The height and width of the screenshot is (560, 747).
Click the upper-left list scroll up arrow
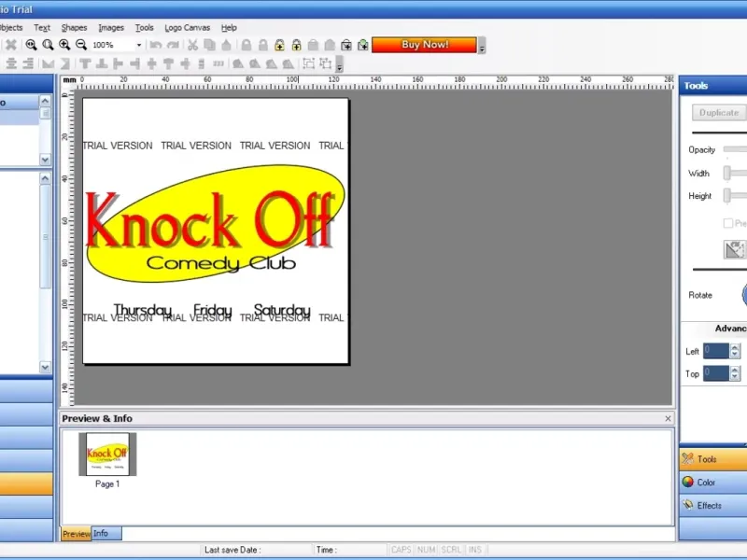click(45, 101)
